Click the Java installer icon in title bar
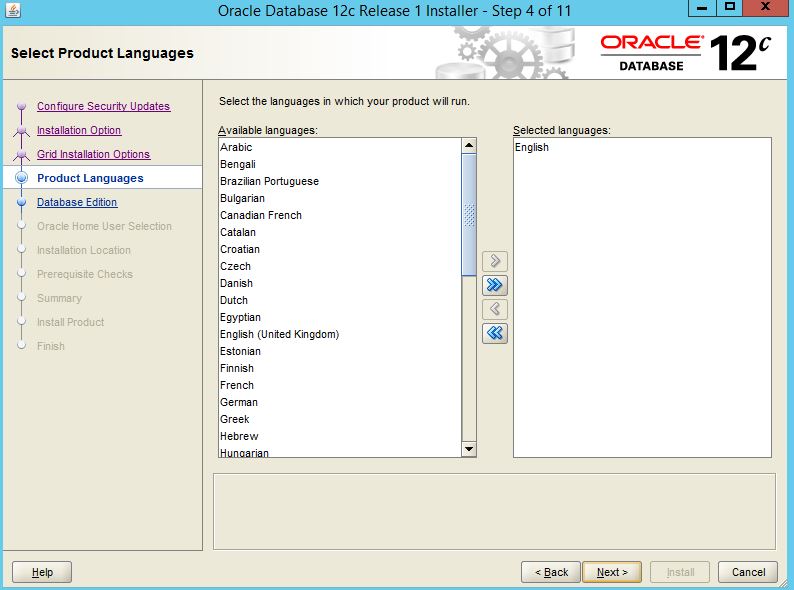This screenshot has height=590, width=794. pyautogui.click(x=13, y=10)
